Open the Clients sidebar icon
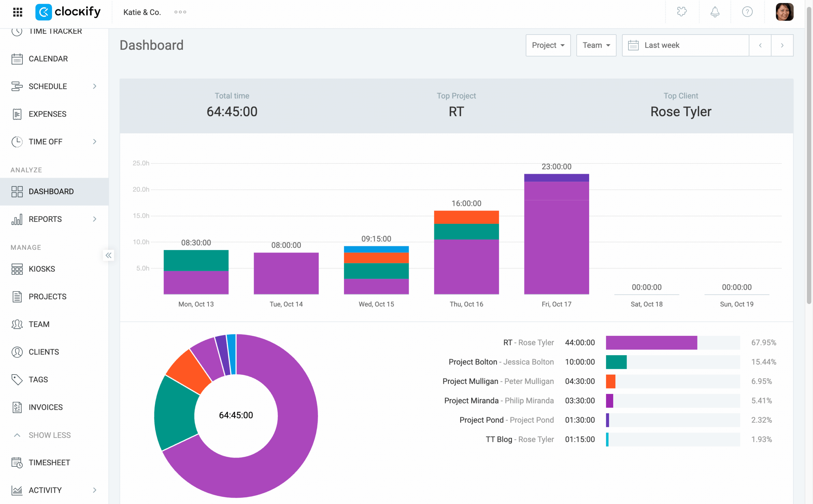The width and height of the screenshot is (813, 504). (17, 352)
